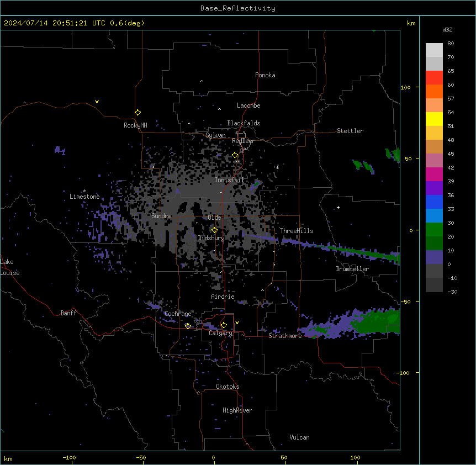476x465 pixels.
Task: Click the caret marker left of Lacombe
Action: [219, 109]
